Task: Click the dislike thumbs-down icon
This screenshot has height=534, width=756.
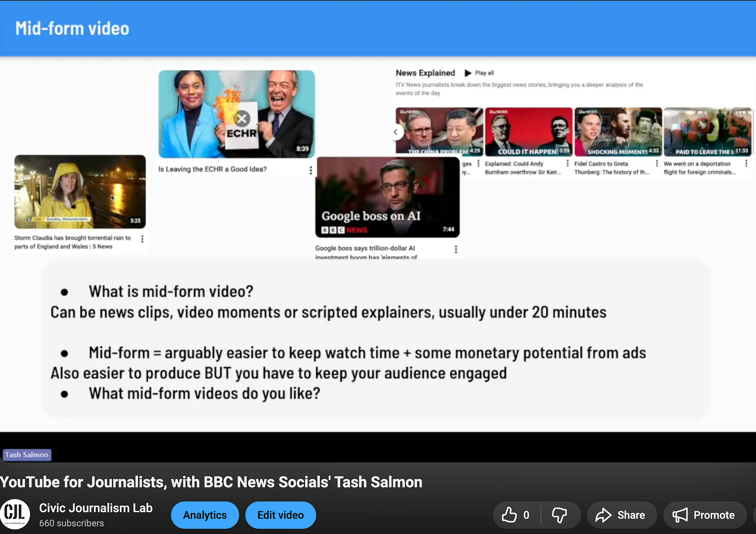Action: point(559,515)
